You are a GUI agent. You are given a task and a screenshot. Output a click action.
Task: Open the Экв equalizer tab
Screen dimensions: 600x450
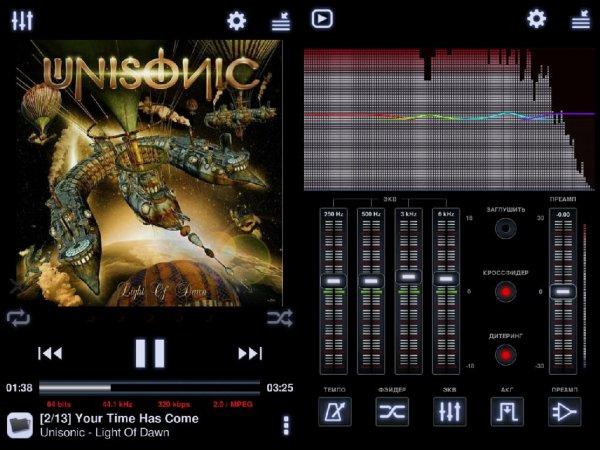tap(450, 412)
